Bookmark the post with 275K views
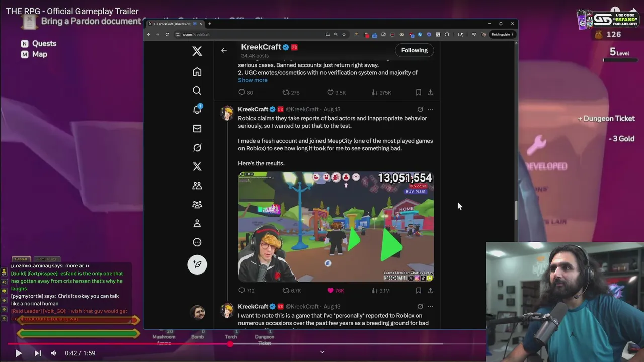Screen dimensions: 644x362 click(x=419, y=93)
